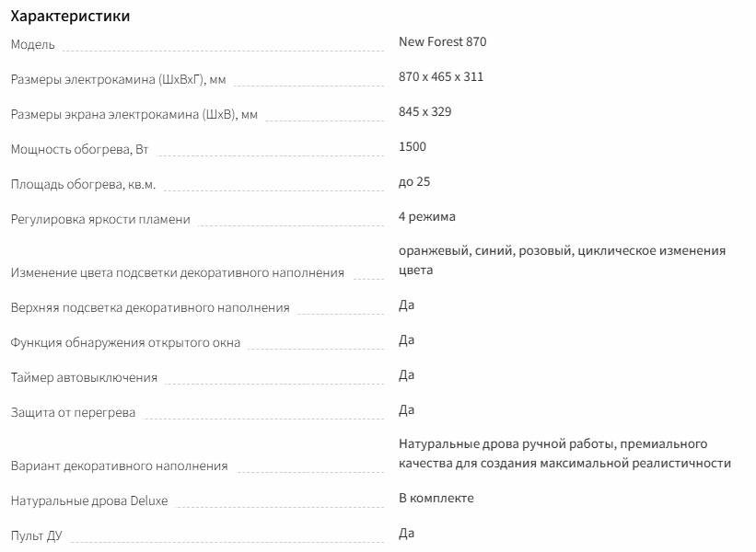Click the "до 25" heating area value
756x552 pixels.
tap(414, 181)
